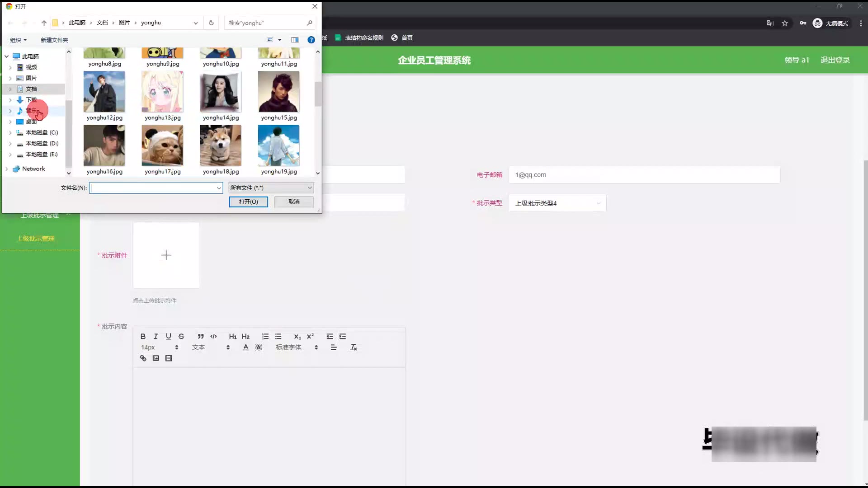The height and width of the screenshot is (488, 868).
Task: Apply Heading 2 style
Action: point(245,336)
